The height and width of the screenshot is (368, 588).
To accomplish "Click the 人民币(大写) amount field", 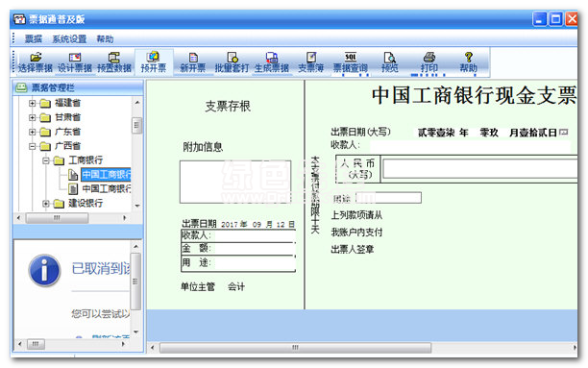I will point(479,168).
